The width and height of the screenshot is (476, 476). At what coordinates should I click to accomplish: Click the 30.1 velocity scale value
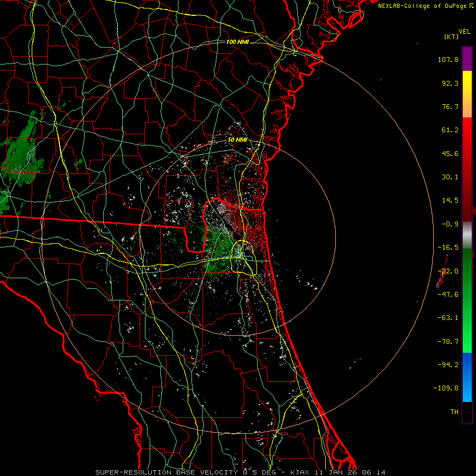tap(450, 177)
